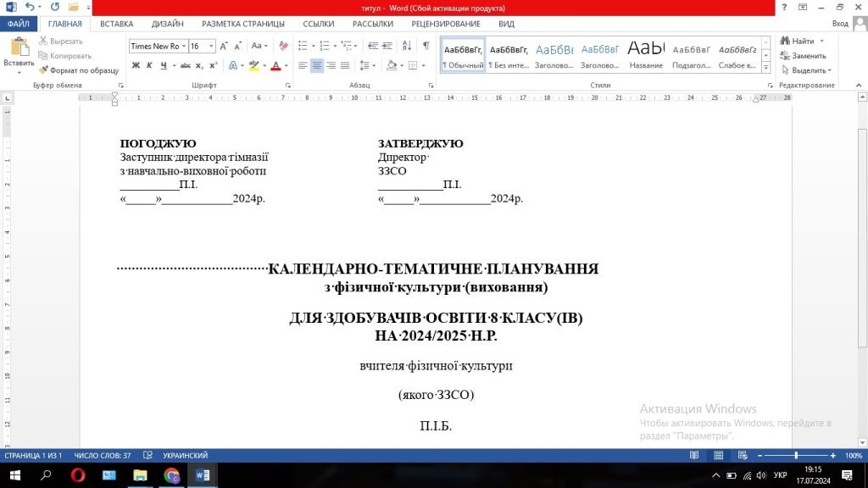Apply subscript formatting
Image resolution: width=868 pixels, height=488 pixels.
point(198,65)
